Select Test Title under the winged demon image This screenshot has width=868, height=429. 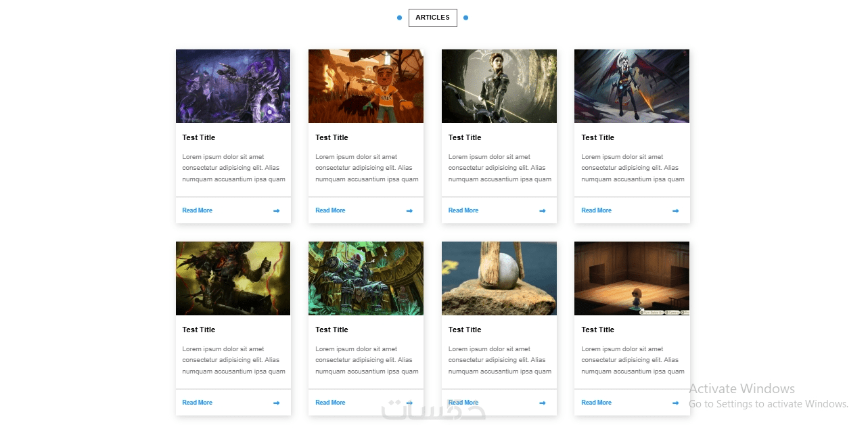[598, 137]
